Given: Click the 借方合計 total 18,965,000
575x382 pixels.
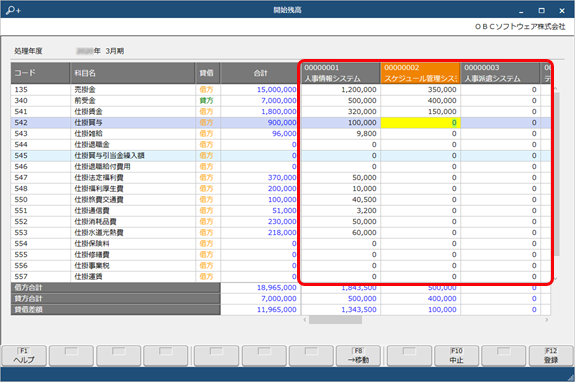Looking at the screenshot, I should coord(276,288).
